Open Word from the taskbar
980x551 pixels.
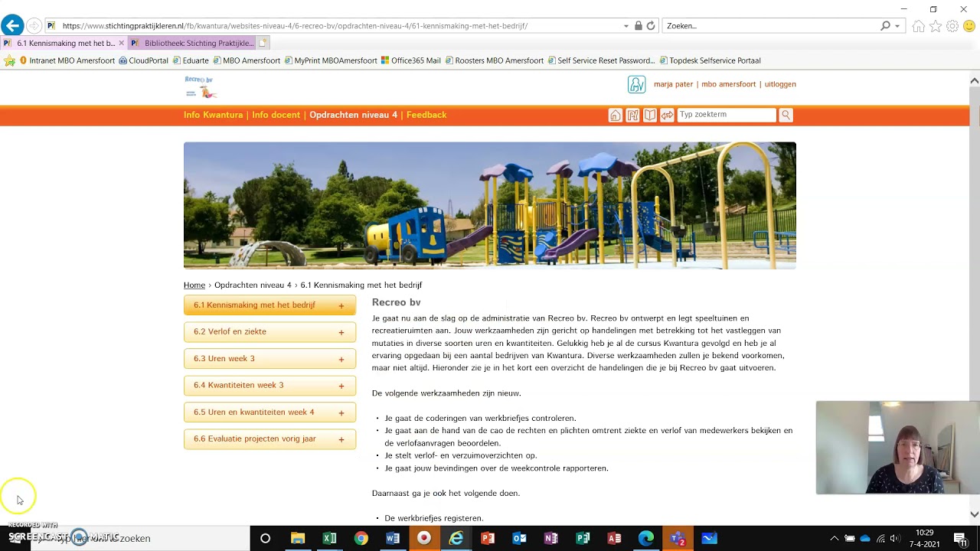coord(393,538)
